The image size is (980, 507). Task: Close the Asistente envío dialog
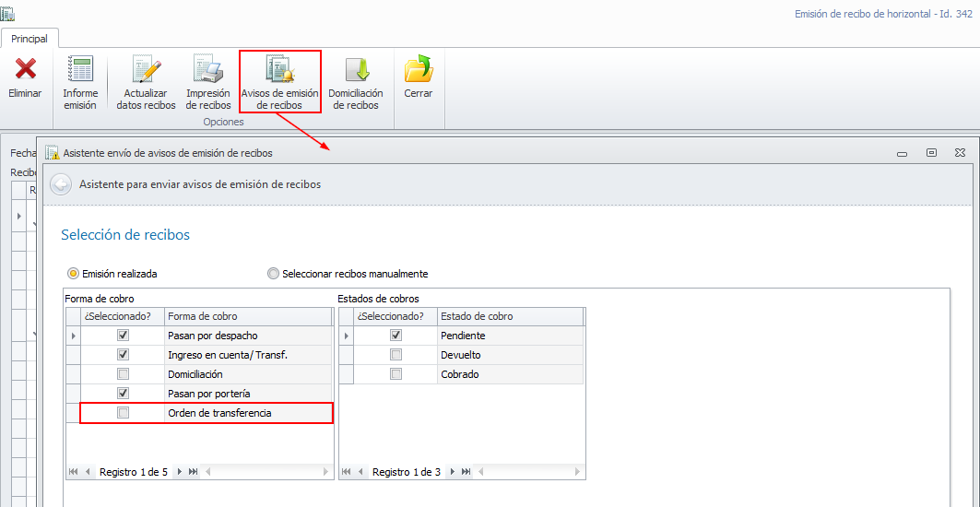click(960, 152)
